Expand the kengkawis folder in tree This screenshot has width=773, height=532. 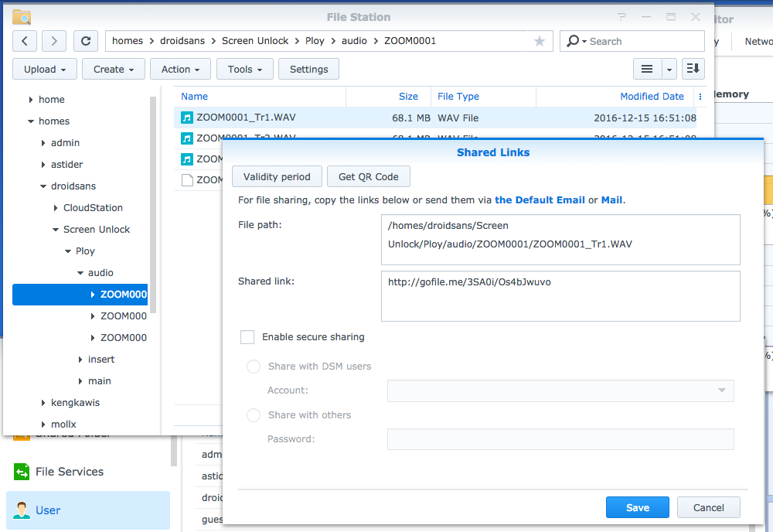click(x=44, y=403)
